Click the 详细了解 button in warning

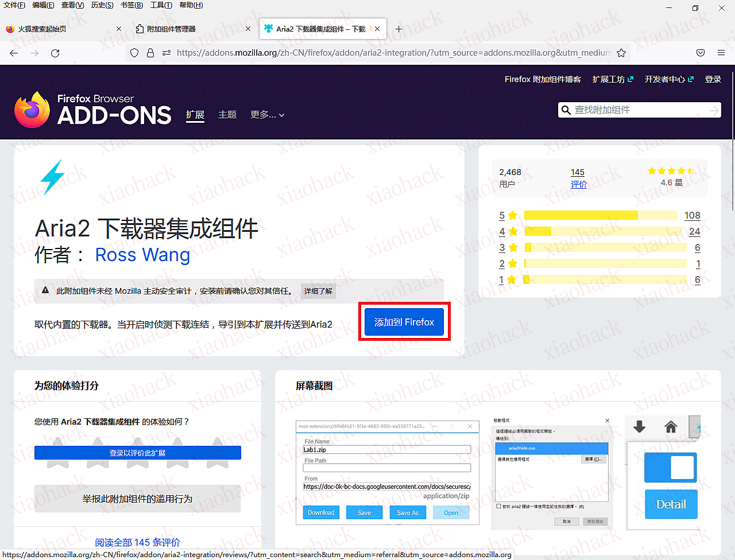point(318,291)
